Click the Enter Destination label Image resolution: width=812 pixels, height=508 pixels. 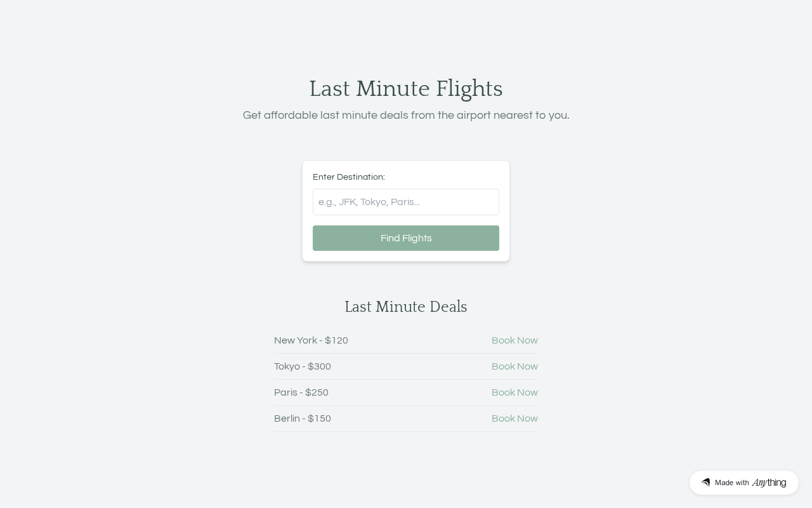[x=349, y=177]
